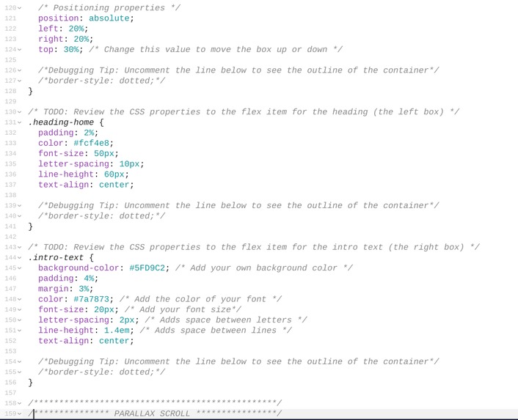The height and width of the screenshot is (420, 518).
Task: Click line number 153 in gutter
Action: pos(10,351)
